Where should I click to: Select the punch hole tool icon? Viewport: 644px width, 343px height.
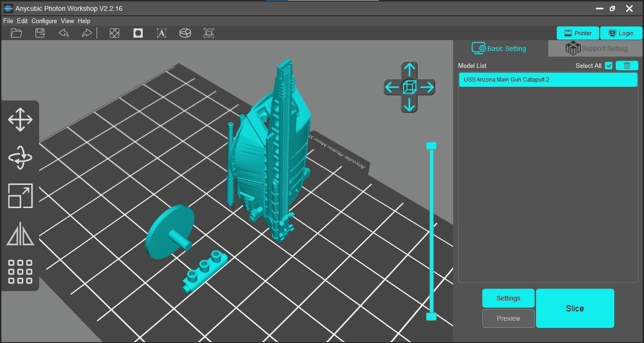point(138,33)
